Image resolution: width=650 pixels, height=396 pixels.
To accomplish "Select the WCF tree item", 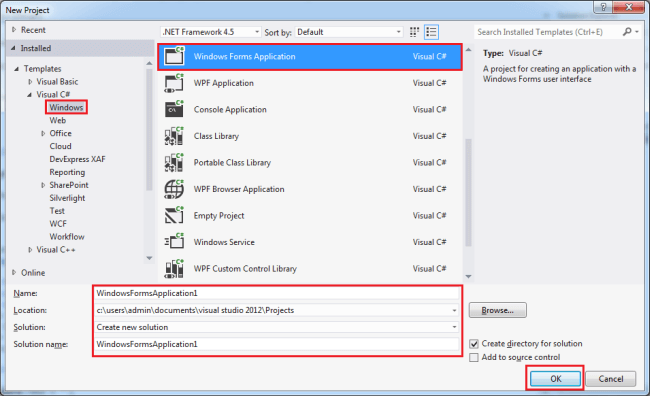I will (x=58, y=224).
